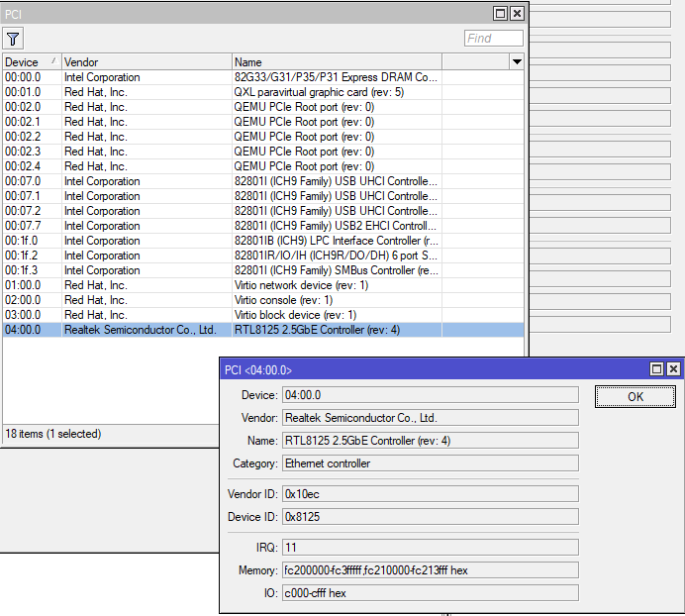The image size is (685, 616).
Task: Sort by the Device column header
Action: 32,62
